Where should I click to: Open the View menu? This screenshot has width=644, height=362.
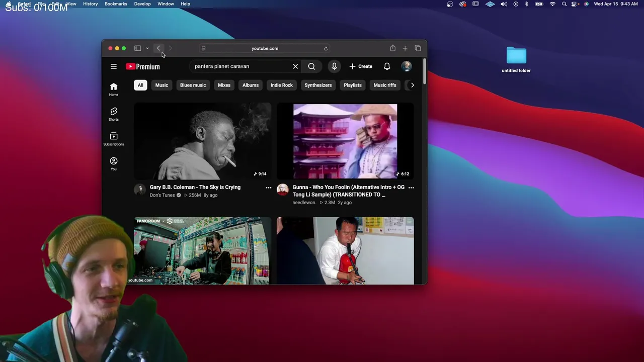[71, 4]
